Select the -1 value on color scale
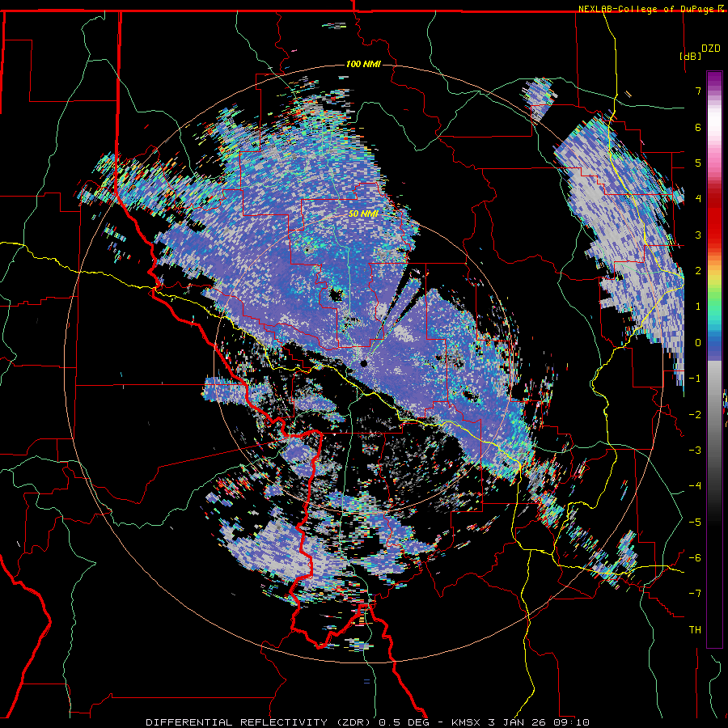The width and height of the screenshot is (728, 728). click(x=695, y=379)
